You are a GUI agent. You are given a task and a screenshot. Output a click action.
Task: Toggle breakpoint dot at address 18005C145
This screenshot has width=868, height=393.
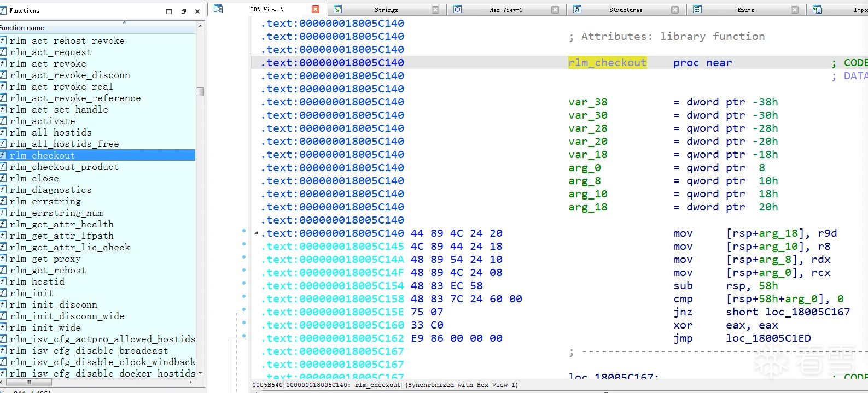[x=244, y=244]
